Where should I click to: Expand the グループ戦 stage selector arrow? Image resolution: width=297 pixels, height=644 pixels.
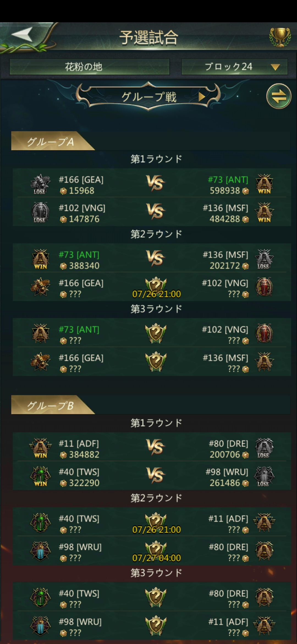pyautogui.click(x=202, y=97)
